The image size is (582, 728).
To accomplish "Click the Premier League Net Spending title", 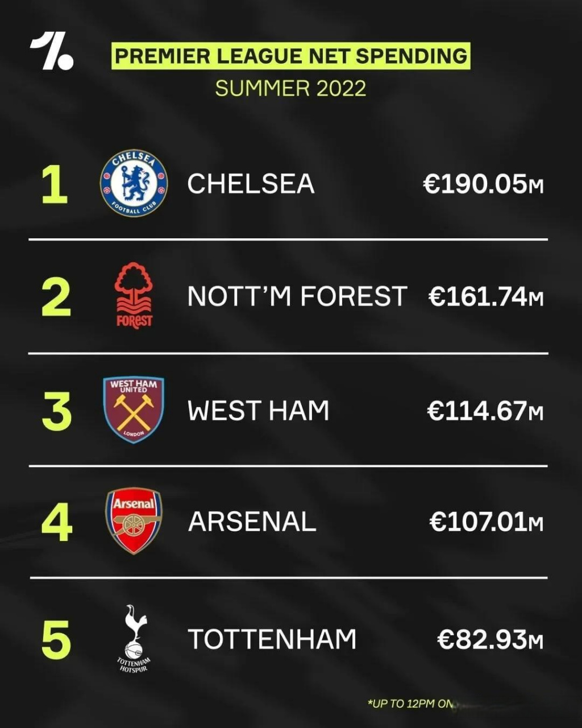I will tap(291, 56).
